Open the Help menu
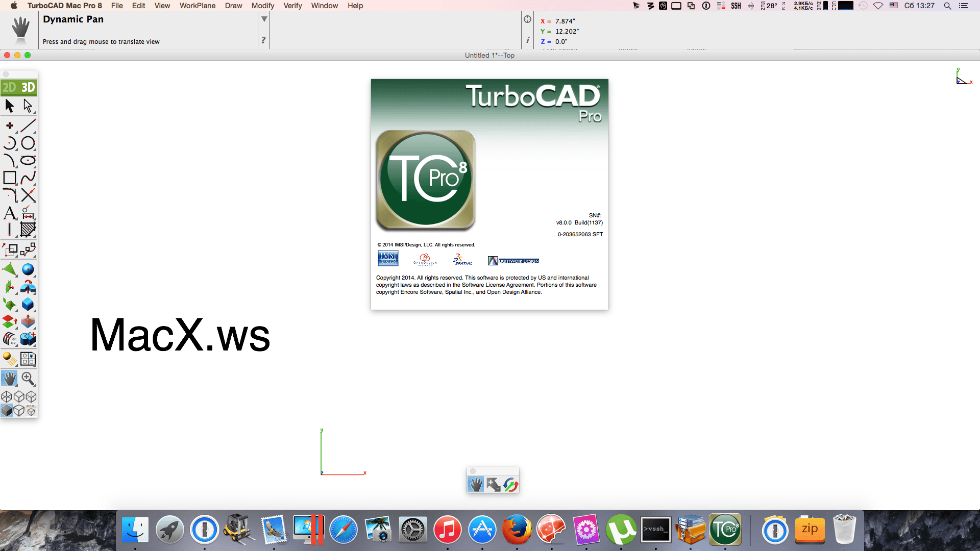The width and height of the screenshot is (980, 551). pos(355,6)
